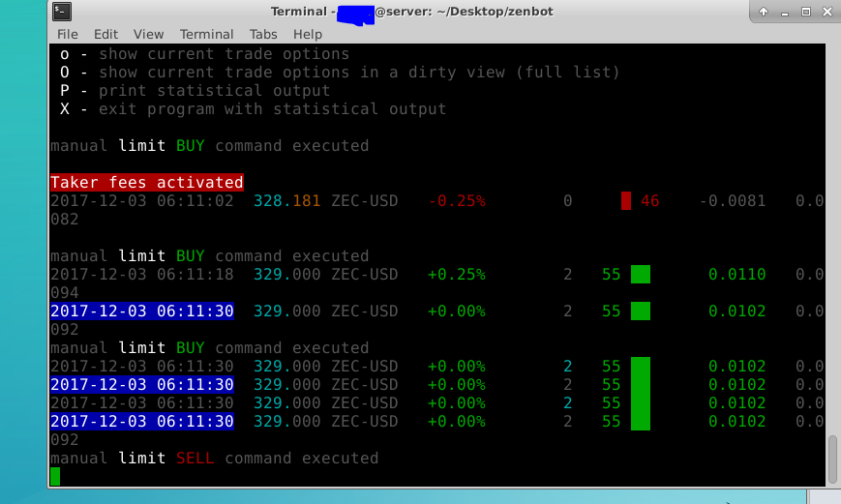Open the File menu
This screenshot has width=841, height=504.
[x=68, y=34]
